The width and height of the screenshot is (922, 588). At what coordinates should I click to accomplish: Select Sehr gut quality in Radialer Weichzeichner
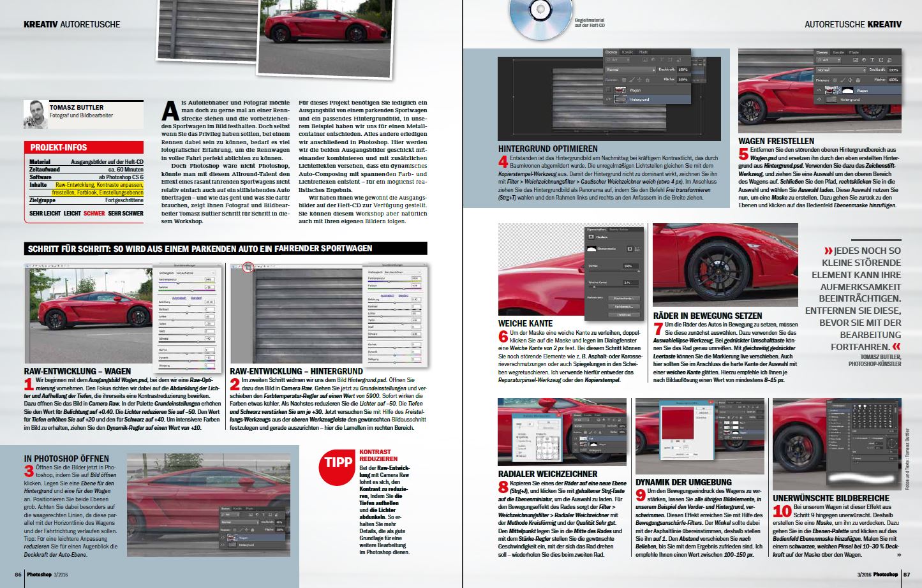point(521,456)
